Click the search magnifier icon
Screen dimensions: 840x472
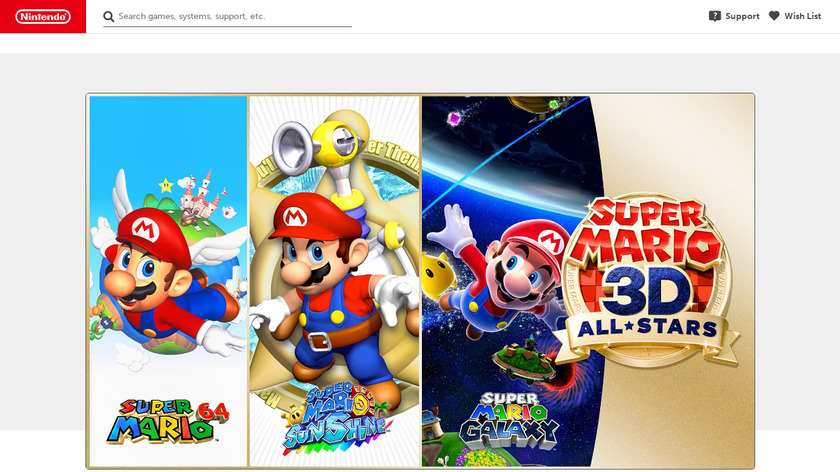coord(109,17)
